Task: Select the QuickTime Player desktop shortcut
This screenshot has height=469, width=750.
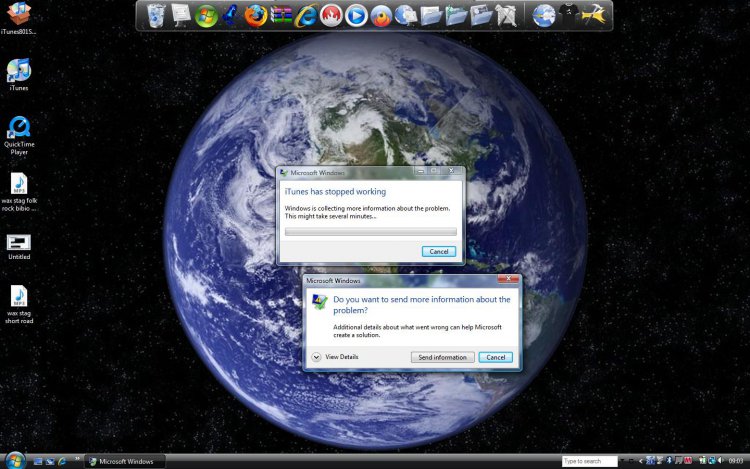Action: pos(19,136)
